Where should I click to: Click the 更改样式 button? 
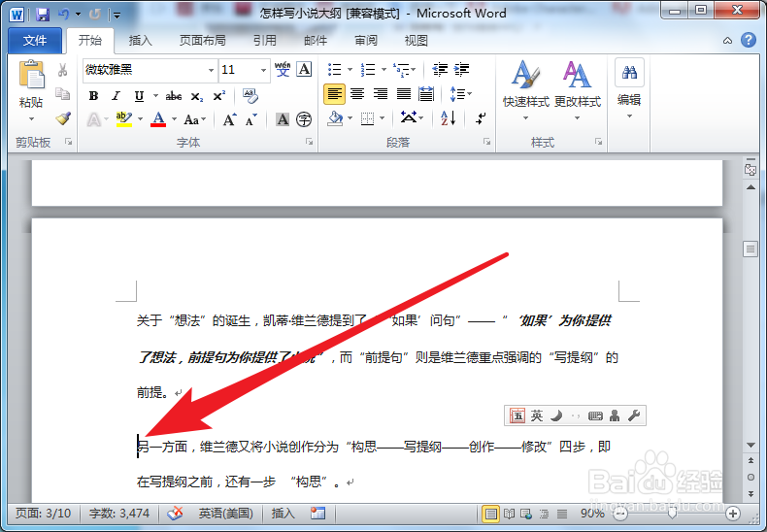(x=578, y=91)
